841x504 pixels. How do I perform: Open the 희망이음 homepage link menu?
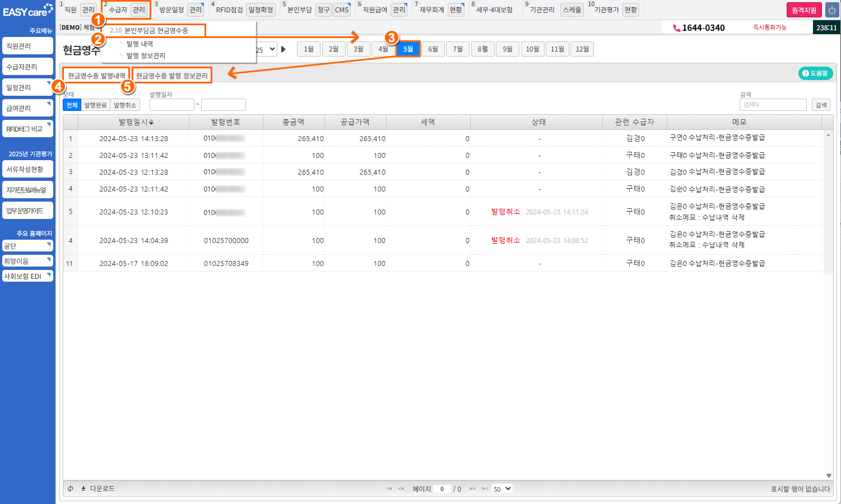click(x=27, y=261)
